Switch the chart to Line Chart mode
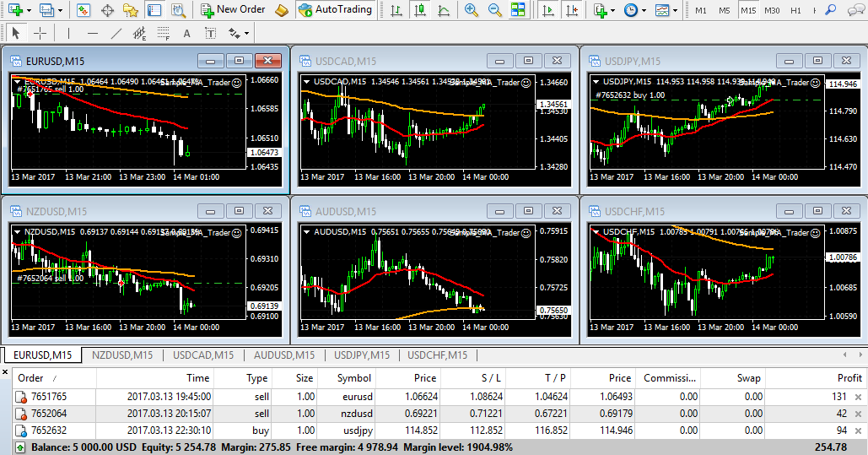 pyautogui.click(x=444, y=10)
